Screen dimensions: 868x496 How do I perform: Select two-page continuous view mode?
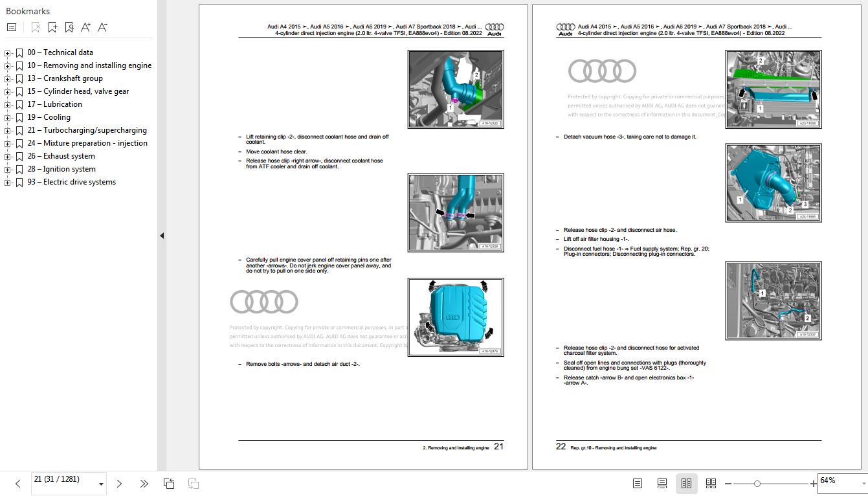click(x=711, y=484)
